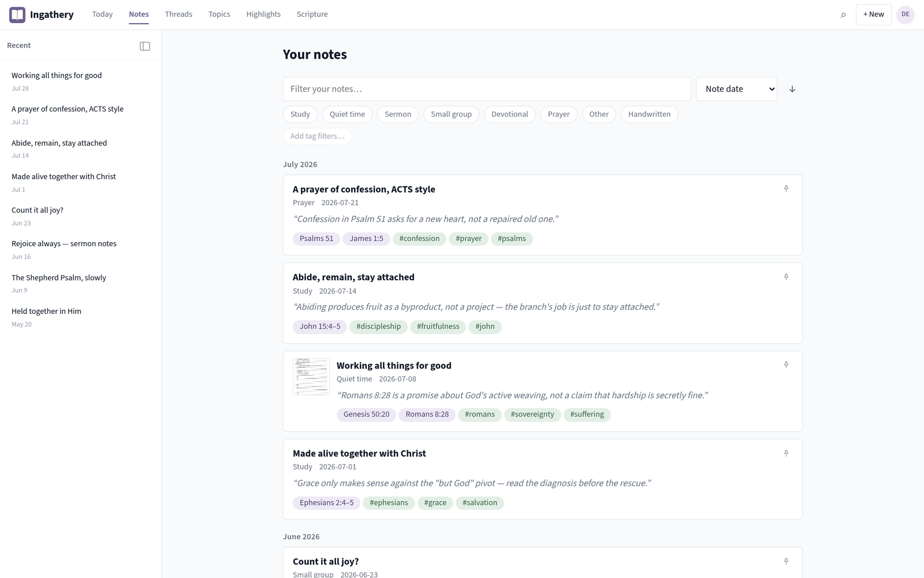Pin the 'Working all things for good' note
924x578 pixels.
(x=786, y=365)
